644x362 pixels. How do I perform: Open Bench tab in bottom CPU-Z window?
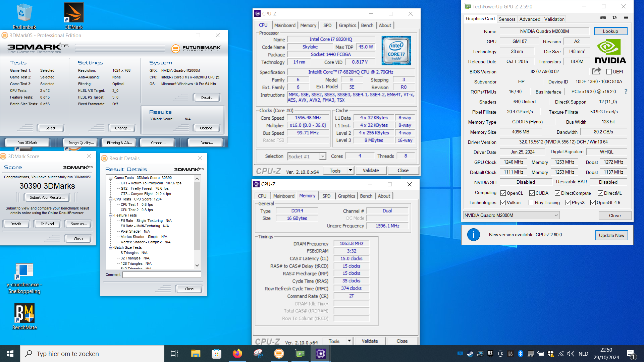pos(366,196)
